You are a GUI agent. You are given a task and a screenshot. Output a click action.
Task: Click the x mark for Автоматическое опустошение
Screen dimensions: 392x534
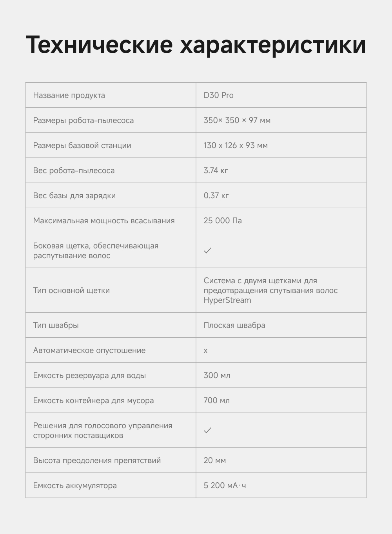point(205,351)
